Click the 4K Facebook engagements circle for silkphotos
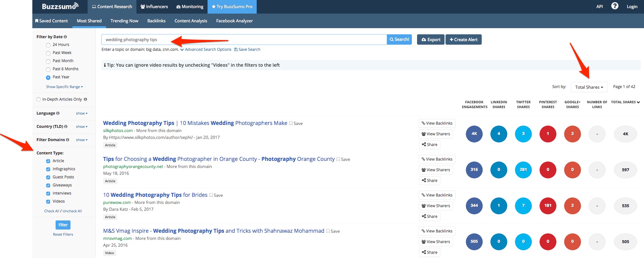Viewport: 644px width, 258px height. click(x=474, y=134)
